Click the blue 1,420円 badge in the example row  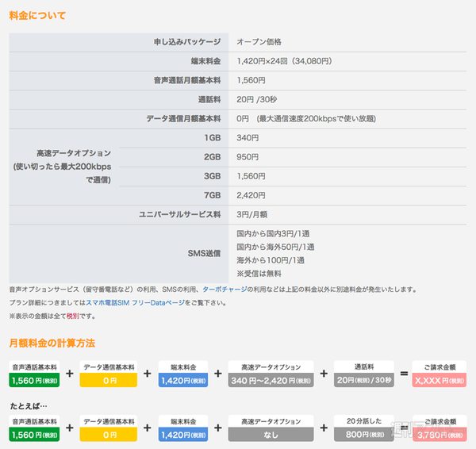point(183,435)
